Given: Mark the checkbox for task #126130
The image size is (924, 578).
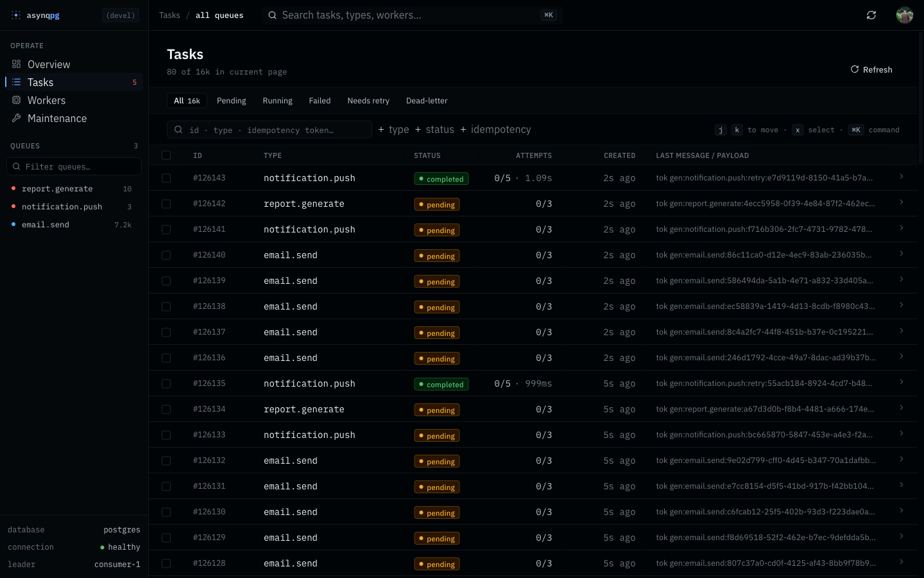Looking at the screenshot, I should [x=166, y=512].
